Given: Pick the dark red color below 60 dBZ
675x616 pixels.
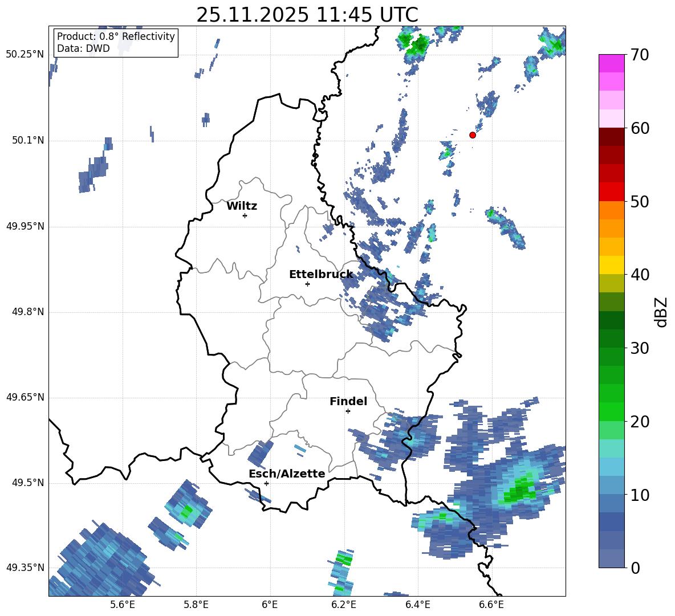Looking at the screenshot, I should pyautogui.click(x=611, y=137).
